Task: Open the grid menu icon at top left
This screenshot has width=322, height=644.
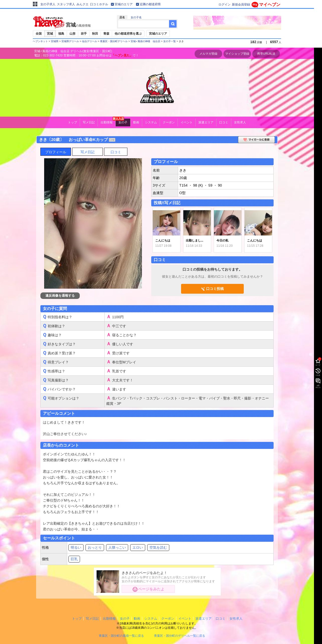Action: pos(35,4)
